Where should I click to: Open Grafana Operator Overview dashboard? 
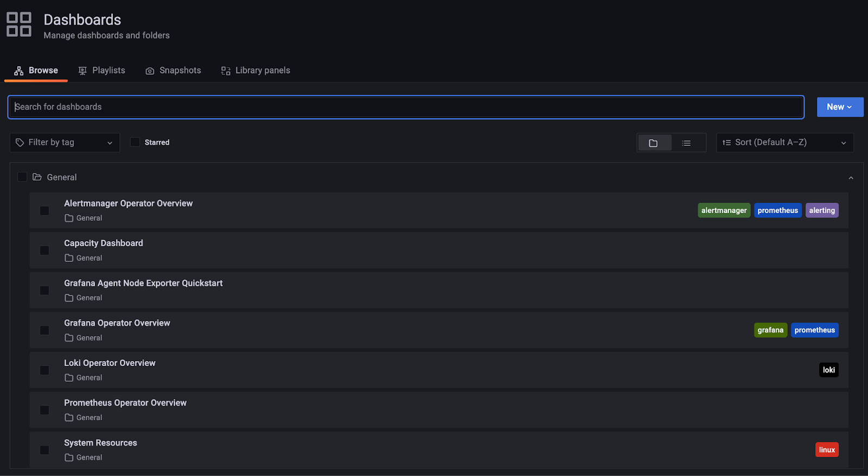pos(117,323)
